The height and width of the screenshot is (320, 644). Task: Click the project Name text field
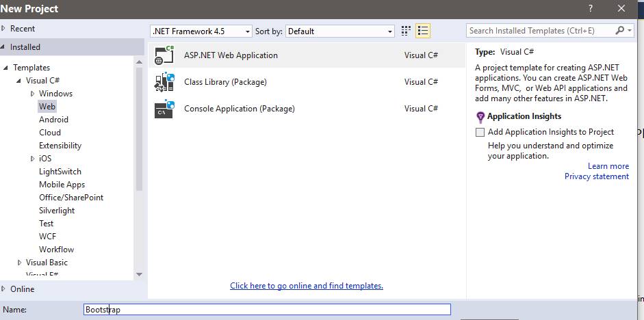(267, 310)
